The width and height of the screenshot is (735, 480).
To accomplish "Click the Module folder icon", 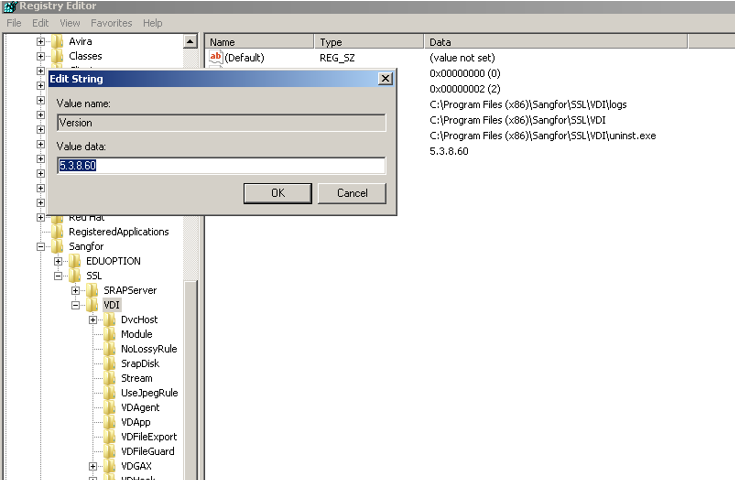I will [x=109, y=334].
